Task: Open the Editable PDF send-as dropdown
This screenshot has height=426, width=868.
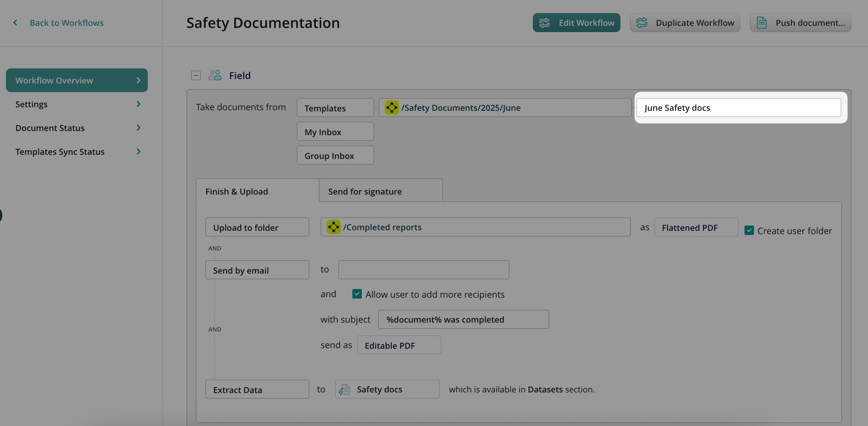Action: [399, 345]
